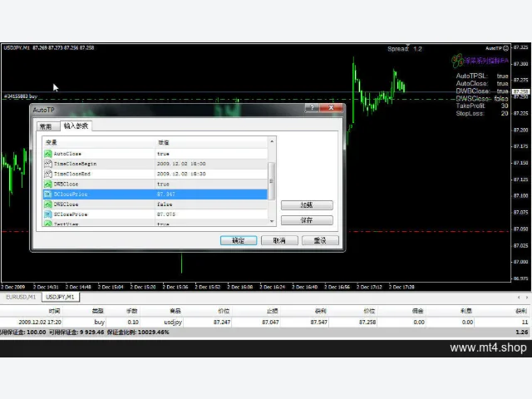532x399 pixels.
Task: Click the stop loss 87.047 cell
Action: click(x=270, y=322)
